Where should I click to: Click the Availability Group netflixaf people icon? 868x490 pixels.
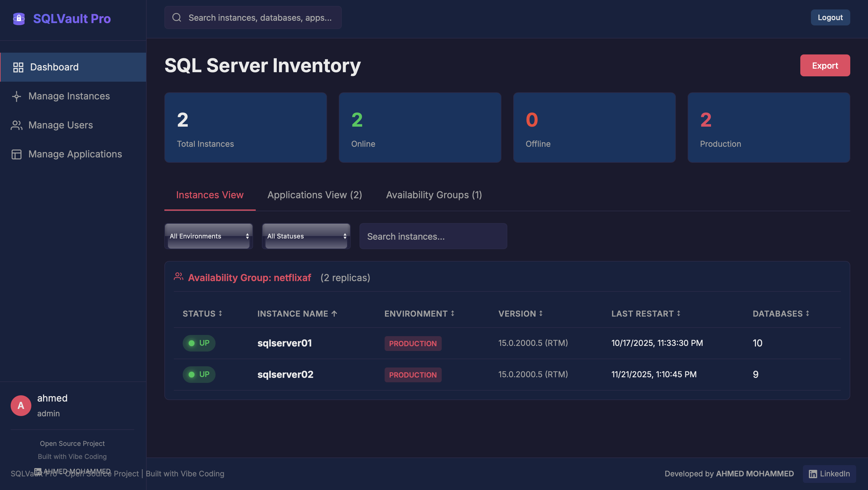pos(179,277)
